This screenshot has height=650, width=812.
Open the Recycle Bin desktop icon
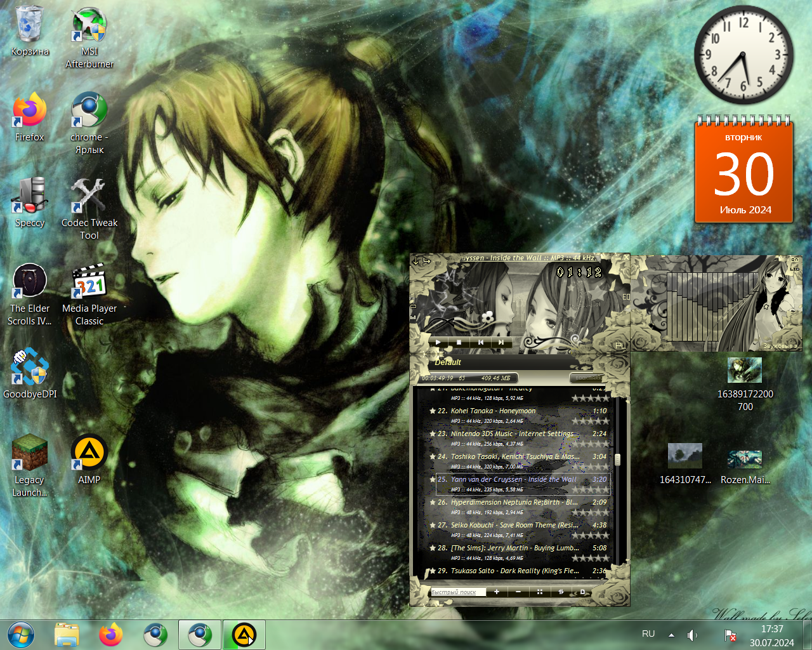30,30
